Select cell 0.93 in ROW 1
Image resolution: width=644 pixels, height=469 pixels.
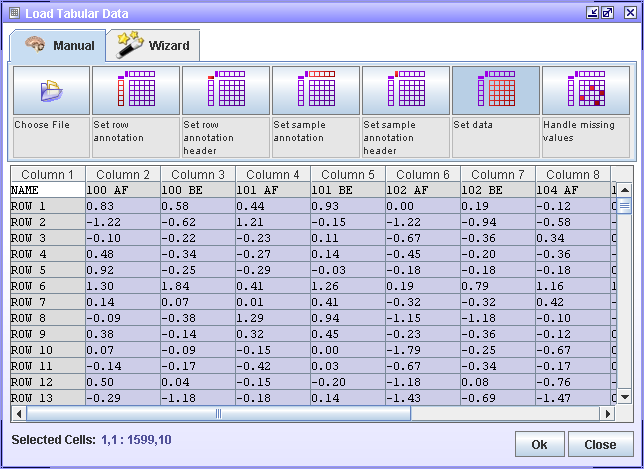(348, 206)
